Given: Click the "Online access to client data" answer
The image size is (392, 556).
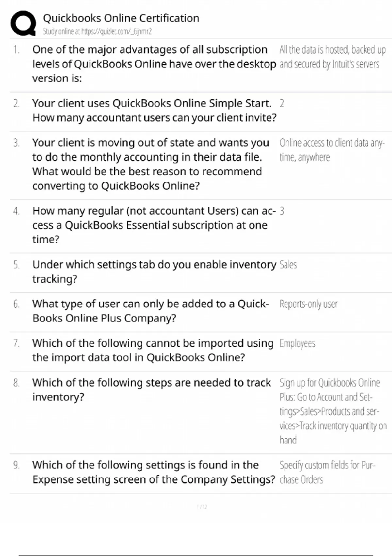Looking at the screenshot, I should point(332,150).
